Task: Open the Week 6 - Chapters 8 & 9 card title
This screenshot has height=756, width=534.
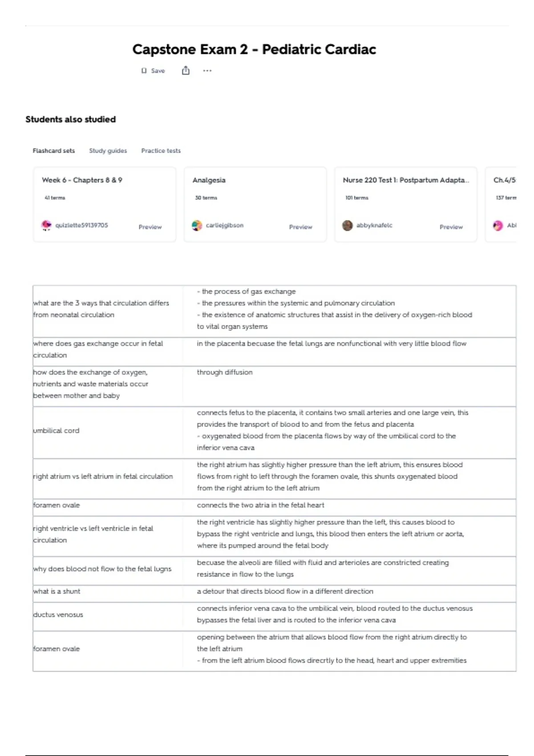Action: pos(82,180)
